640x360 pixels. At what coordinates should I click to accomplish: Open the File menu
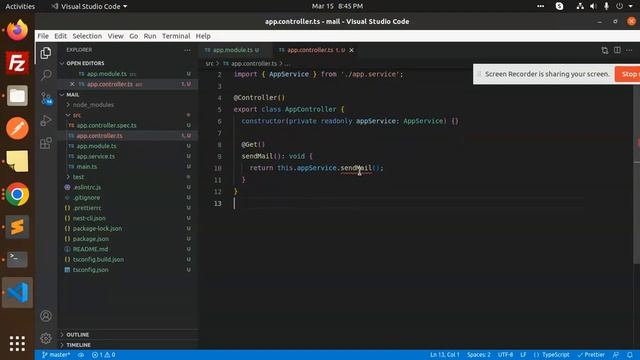[x=43, y=36]
